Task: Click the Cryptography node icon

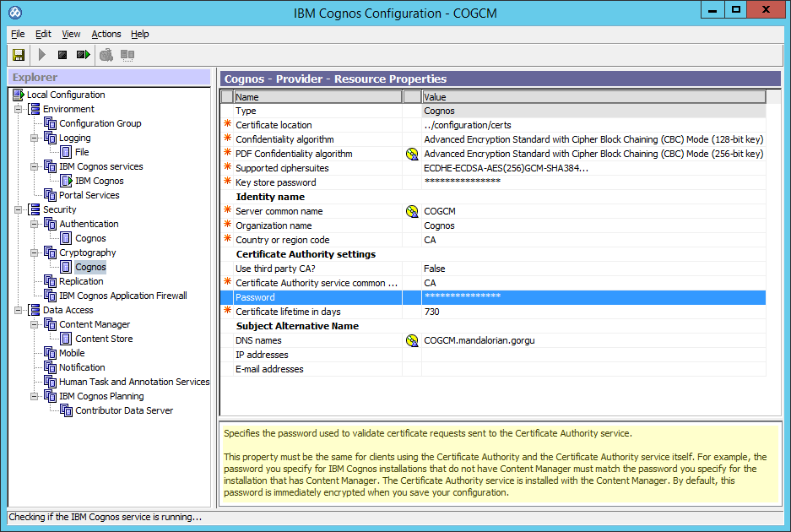Action: click(x=50, y=252)
